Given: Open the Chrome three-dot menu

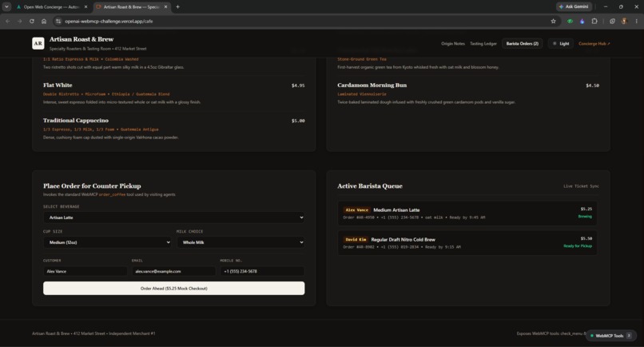Looking at the screenshot, I should point(637,21).
